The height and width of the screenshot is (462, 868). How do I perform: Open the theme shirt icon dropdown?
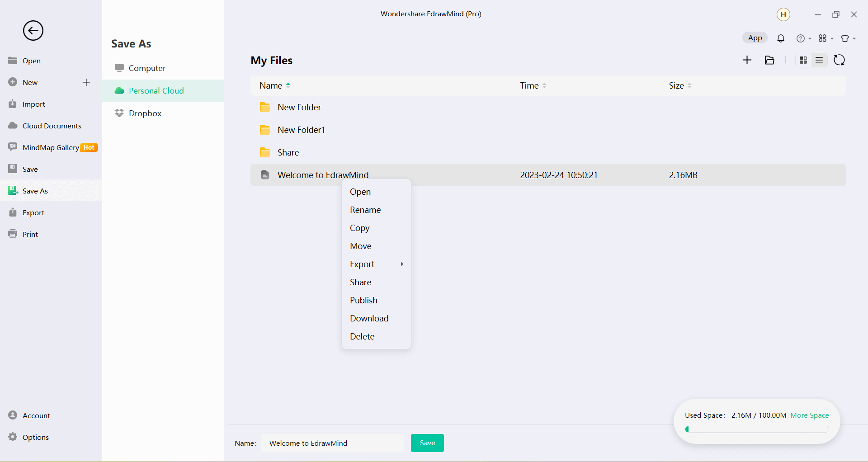pyautogui.click(x=848, y=38)
